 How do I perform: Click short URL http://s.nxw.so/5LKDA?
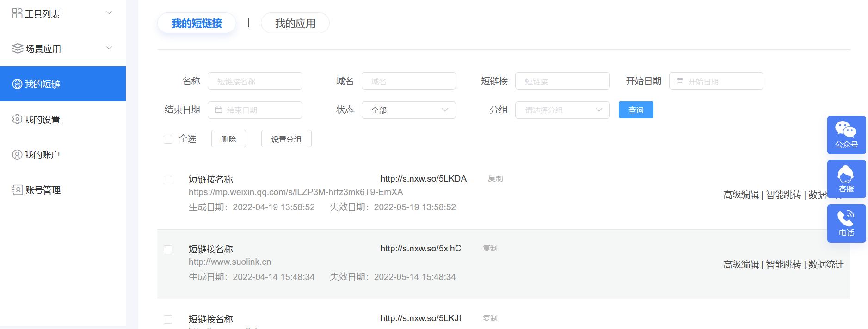[423, 178]
